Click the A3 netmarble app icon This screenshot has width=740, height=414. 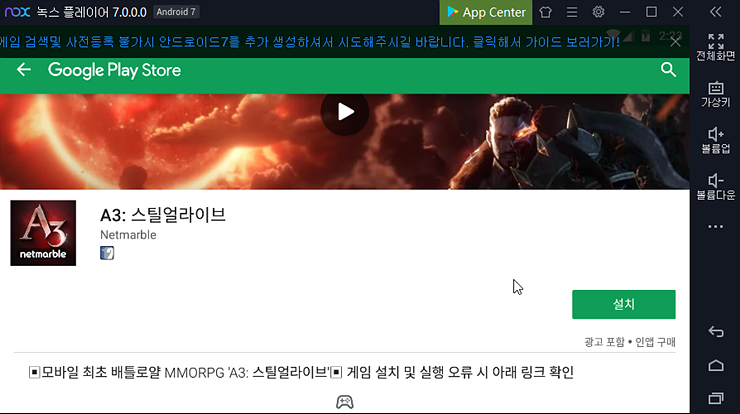tap(43, 233)
